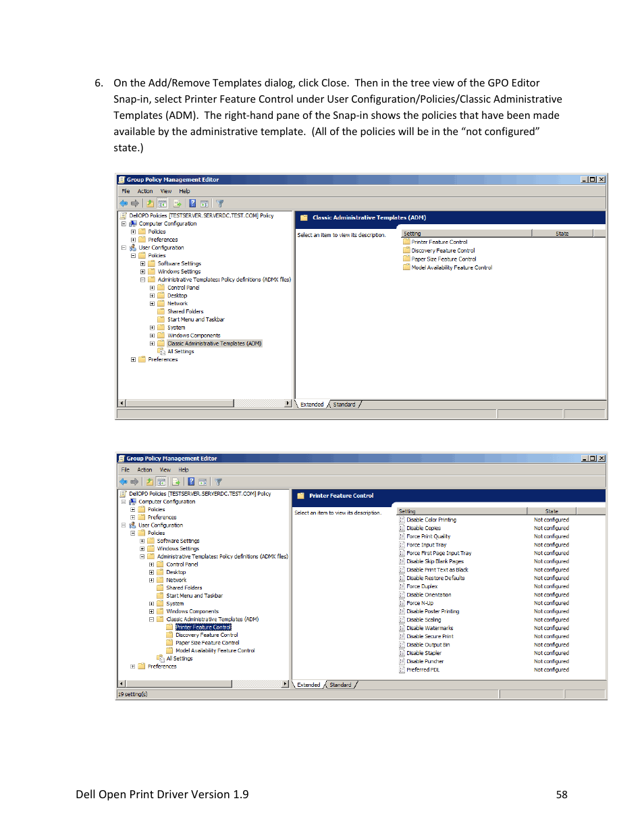Open Discovery Feature Control in the upper editor list
The height and width of the screenshot is (834, 644).
443,251
